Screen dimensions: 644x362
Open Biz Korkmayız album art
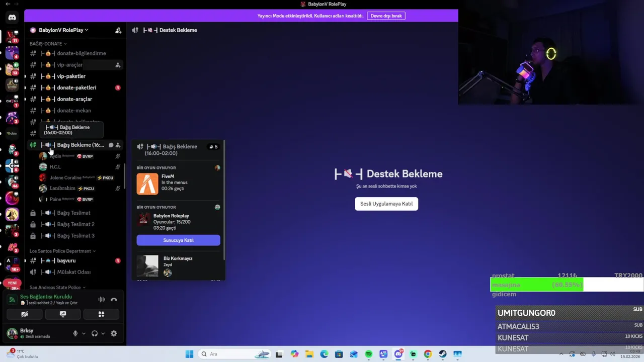[x=147, y=266]
